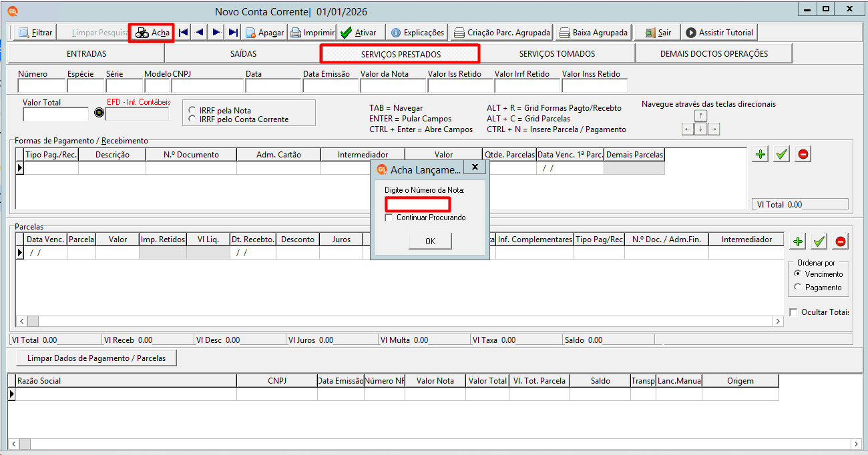Image resolution: width=868 pixels, height=455 pixels.
Task: Select the IRRF pela Nota radio option
Action: (193, 111)
